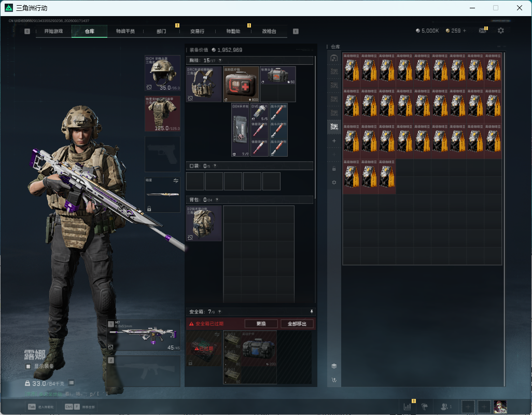Go to the 交易行 tab

197,31
